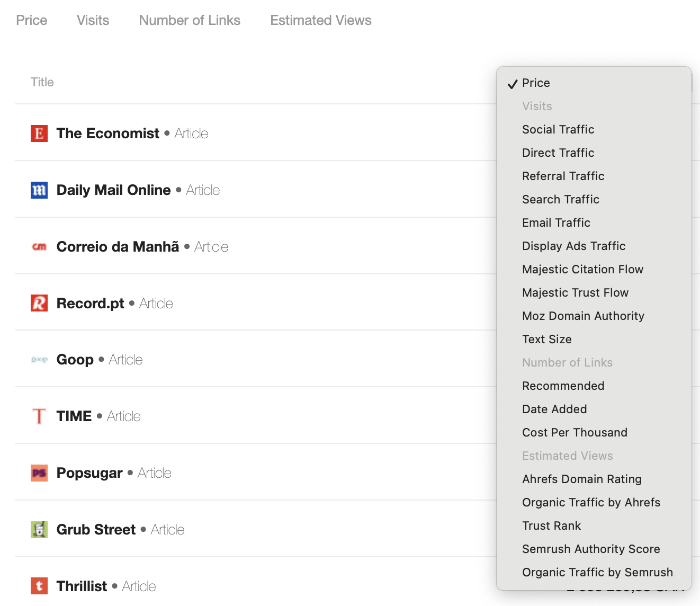The image size is (700, 606).
Task: Click the Grub Street logo icon
Action: [39, 530]
